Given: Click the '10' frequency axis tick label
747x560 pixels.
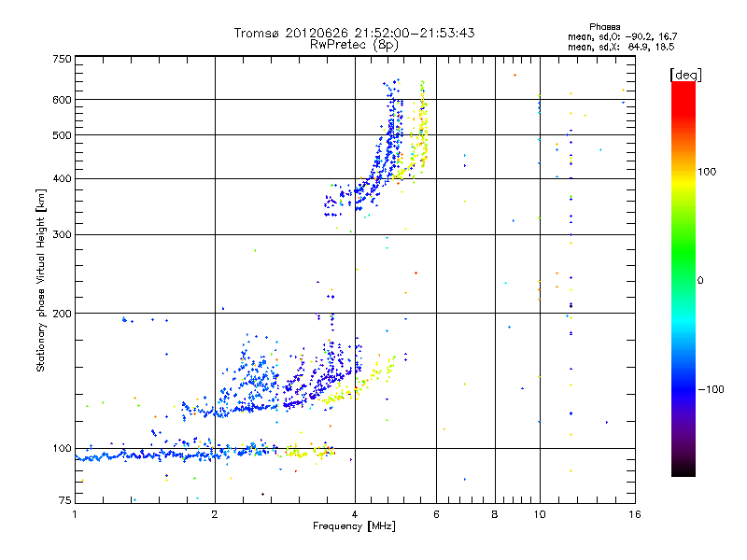Looking at the screenshot, I should (540, 514).
